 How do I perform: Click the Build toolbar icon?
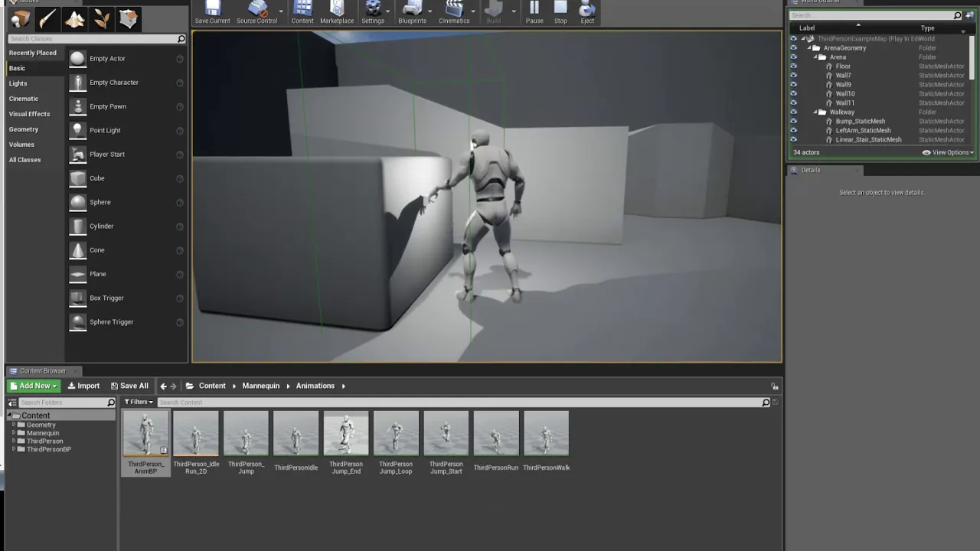(x=494, y=13)
